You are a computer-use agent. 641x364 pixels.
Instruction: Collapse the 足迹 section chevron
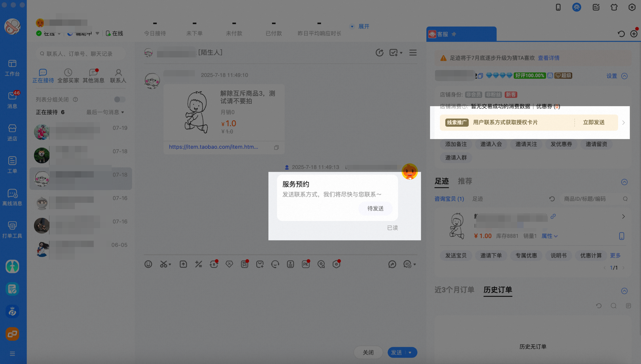pyautogui.click(x=624, y=182)
